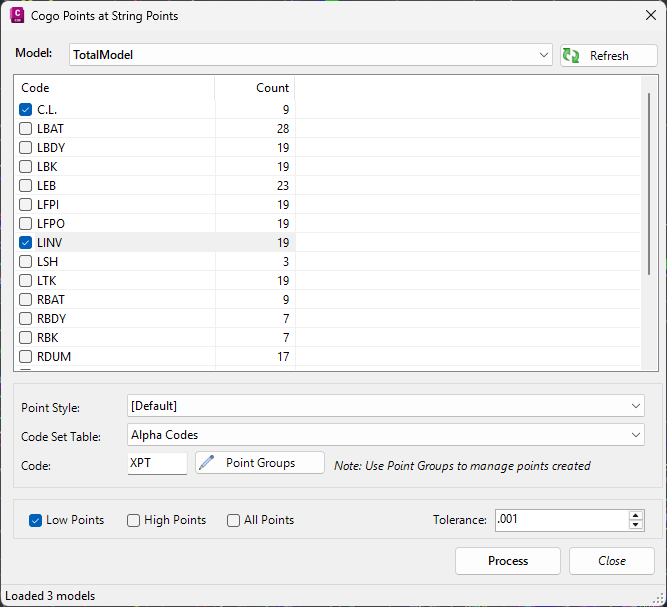Tick the RDUM code checkbox

[x=26, y=357]
